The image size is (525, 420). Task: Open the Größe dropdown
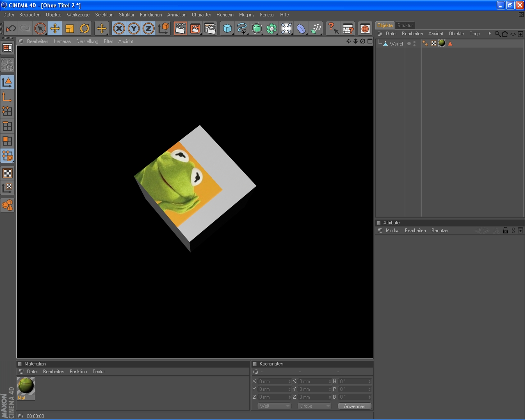point(314,406)
